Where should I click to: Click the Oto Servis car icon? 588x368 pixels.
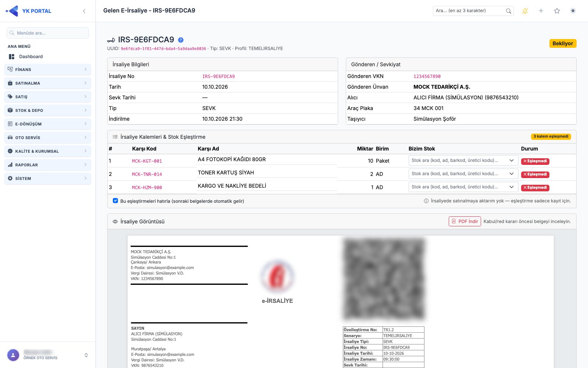[10, 137]
